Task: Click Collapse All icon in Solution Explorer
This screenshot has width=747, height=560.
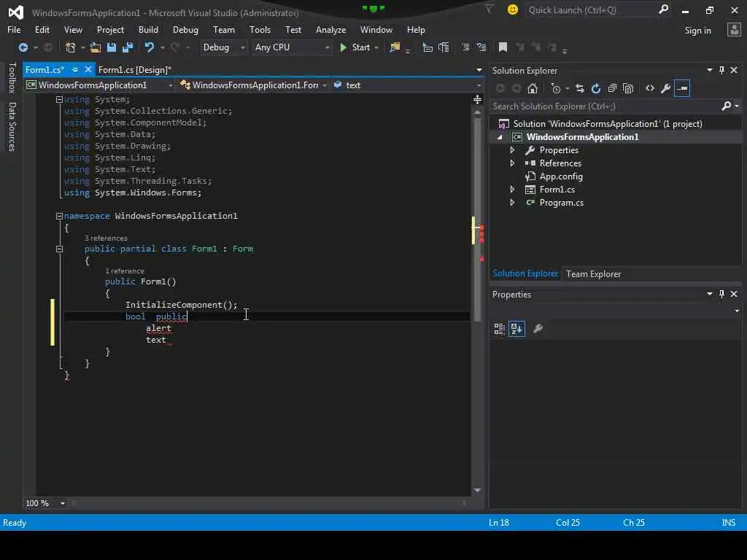Action: coord(612,88)
